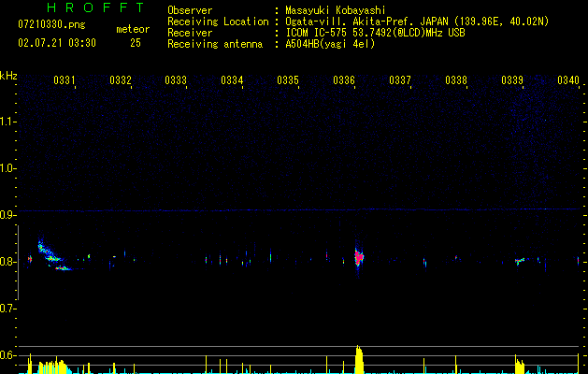
Task: Click the meteor count value 25
Action: click(136, 43)
